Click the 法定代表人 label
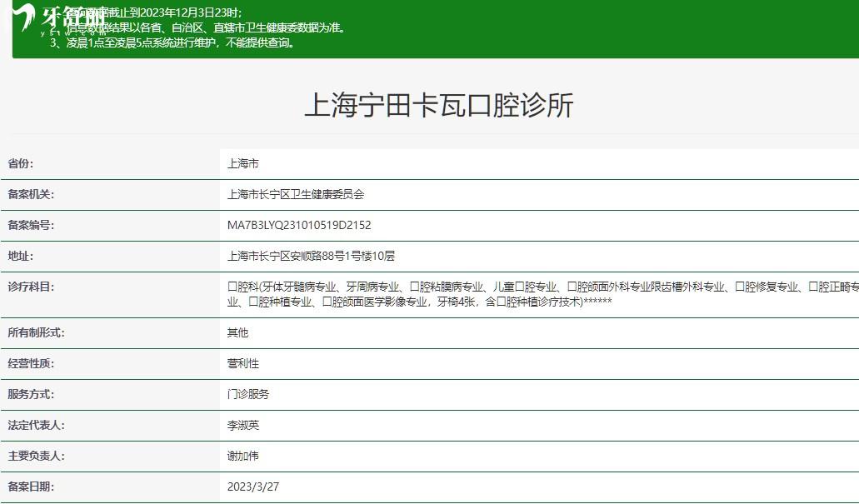Viewport: 859px width, 504px height. click(x=36, y=424)
